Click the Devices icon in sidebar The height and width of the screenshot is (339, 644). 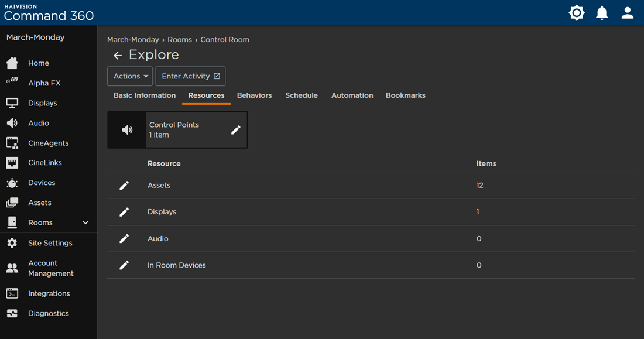click(12, 183)
